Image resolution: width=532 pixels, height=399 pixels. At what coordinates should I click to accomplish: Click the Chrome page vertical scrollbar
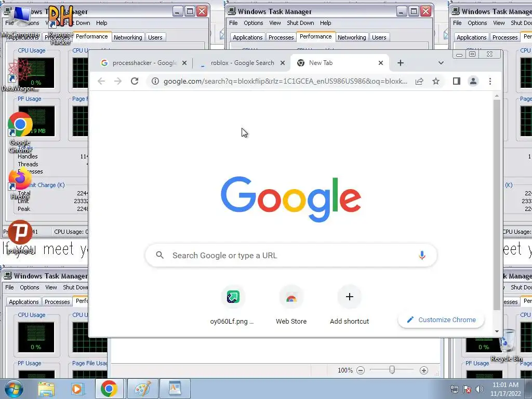[497, 205]
